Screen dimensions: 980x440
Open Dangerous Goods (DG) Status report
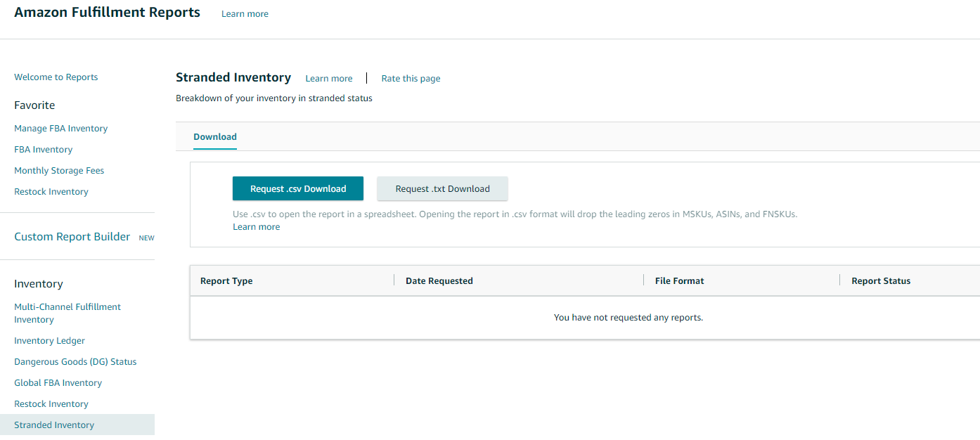75,362
